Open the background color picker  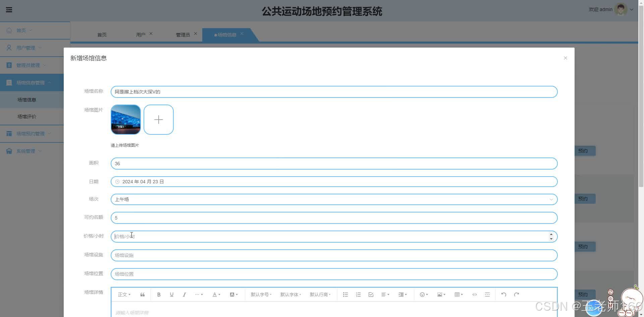point(234,295)
